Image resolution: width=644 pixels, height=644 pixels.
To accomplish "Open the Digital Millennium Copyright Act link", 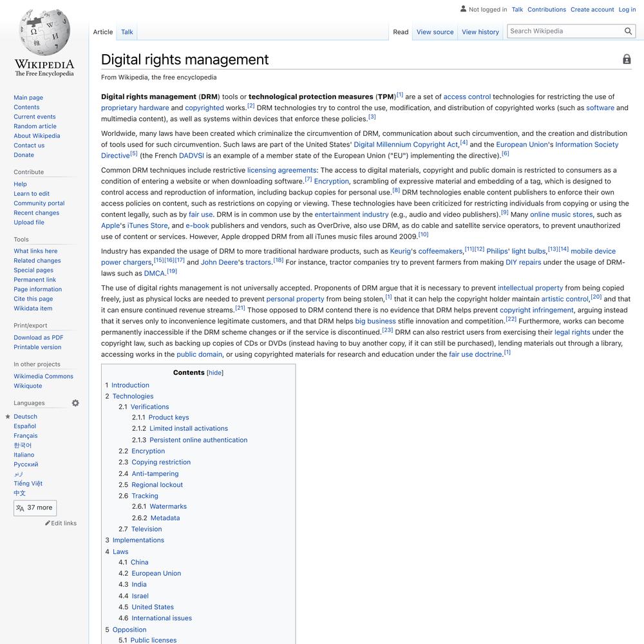I will [x=405, y=144].
